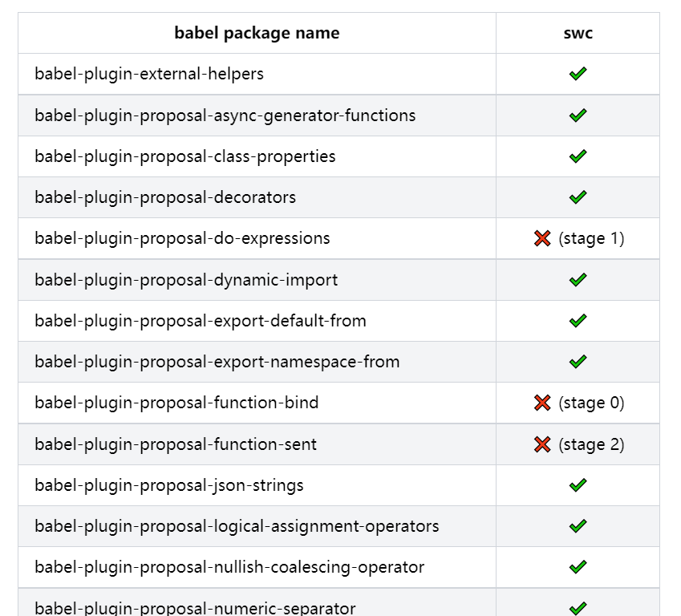
Task: Click the green checkmark for proposal-decorators
Action: click(x=578, y=197)
